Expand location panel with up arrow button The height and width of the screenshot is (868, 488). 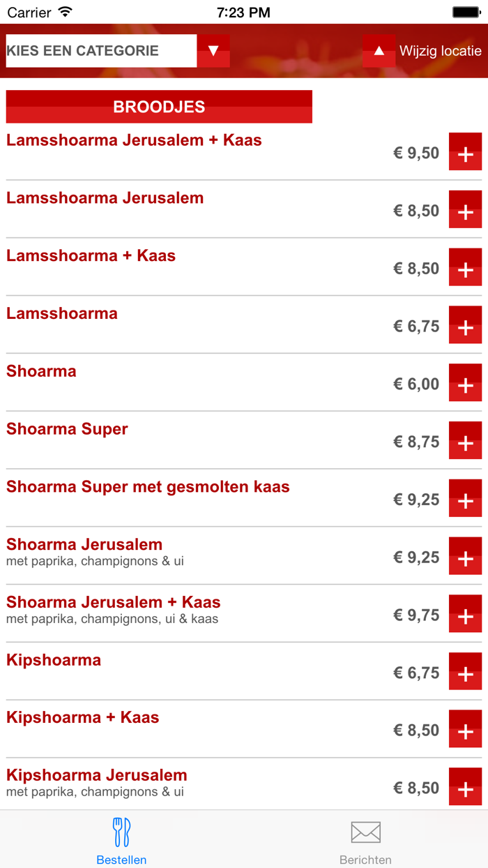coord(379,51)
